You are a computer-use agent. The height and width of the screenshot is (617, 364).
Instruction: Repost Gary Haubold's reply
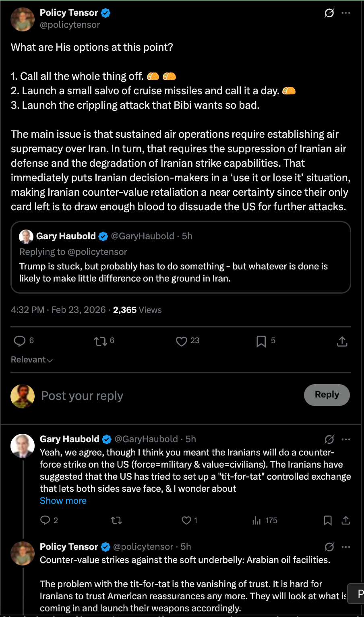click(116, 521)
